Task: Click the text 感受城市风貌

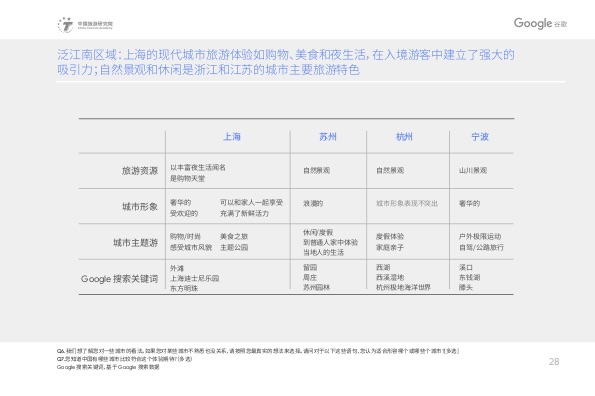Action: 191,247
